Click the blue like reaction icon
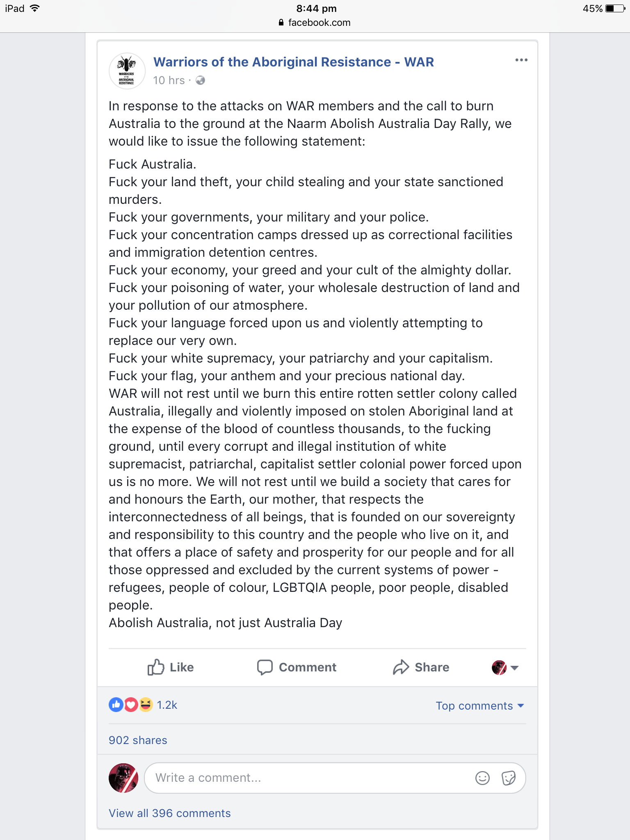Screen dimensions: 630x840 click(116, 705)
